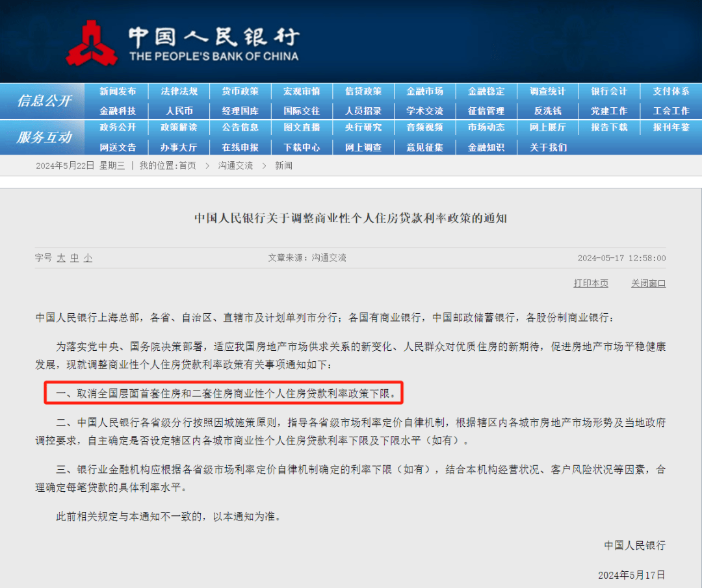Click 新闻 breadcrumb link
The width and height of the screenshot is (702, 588).
(283, 166)
